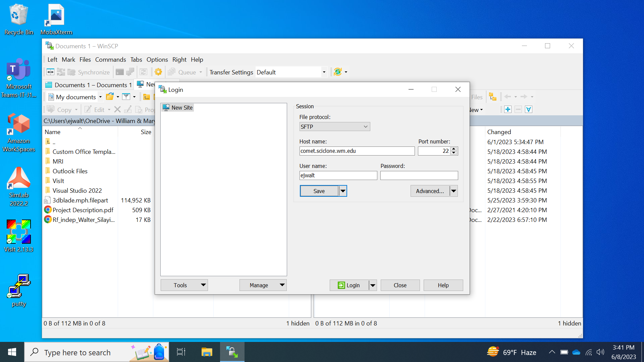
Task: Click the Advanced... button
Action: point(430,191)
